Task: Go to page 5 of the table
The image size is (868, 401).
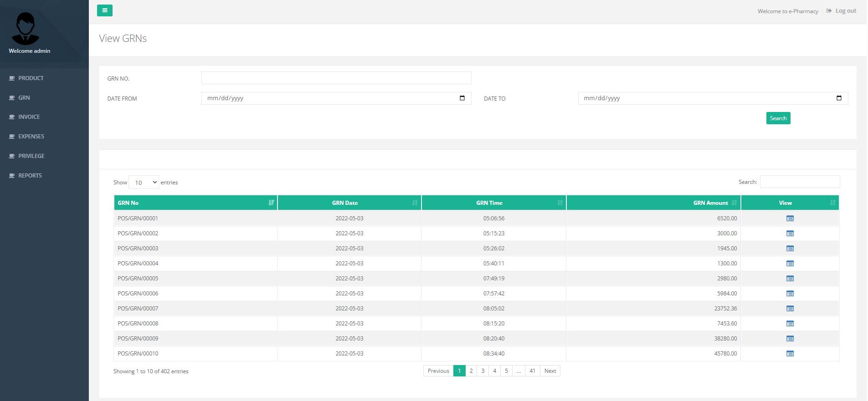Action: click(506, 371)
